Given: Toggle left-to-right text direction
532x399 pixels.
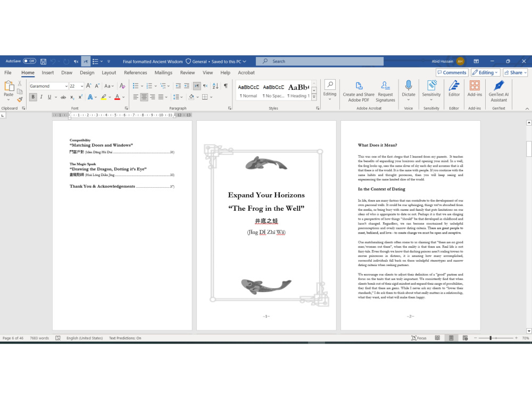Looking at the screenshot, I should 197,86.
